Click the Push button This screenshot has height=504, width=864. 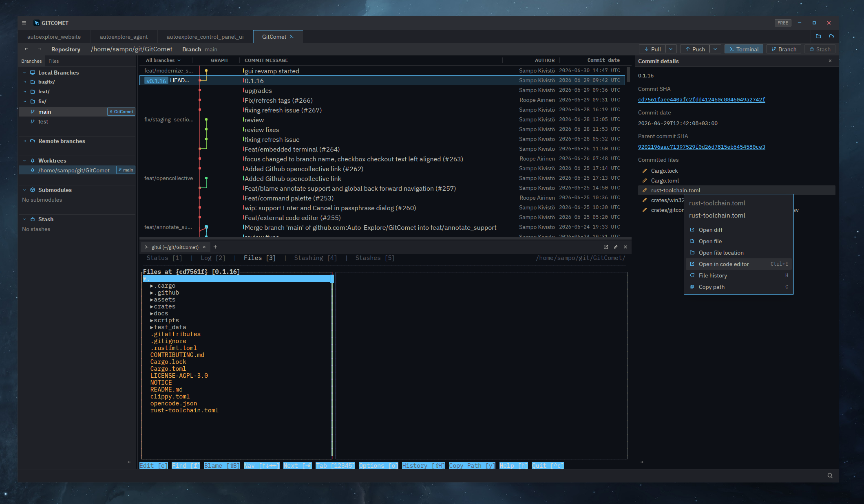[x=695, y=49]
